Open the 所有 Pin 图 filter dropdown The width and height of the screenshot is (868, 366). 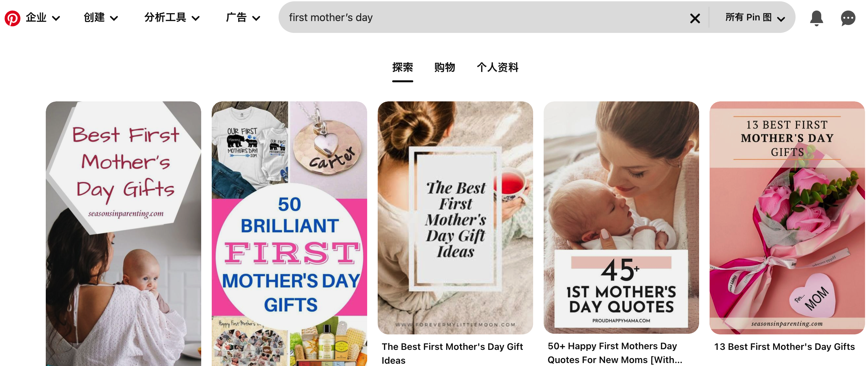click(755, 17)
